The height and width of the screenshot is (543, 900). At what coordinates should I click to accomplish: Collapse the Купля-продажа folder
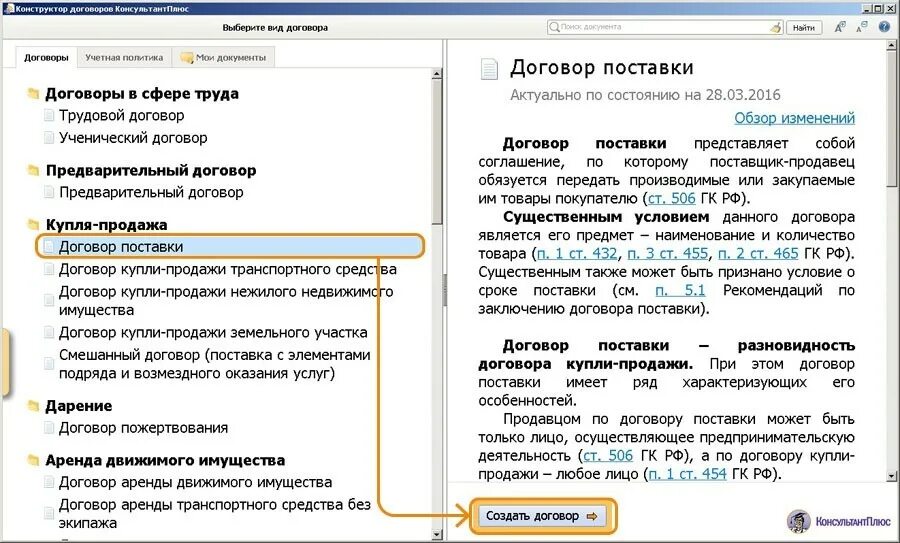point(33,225)
